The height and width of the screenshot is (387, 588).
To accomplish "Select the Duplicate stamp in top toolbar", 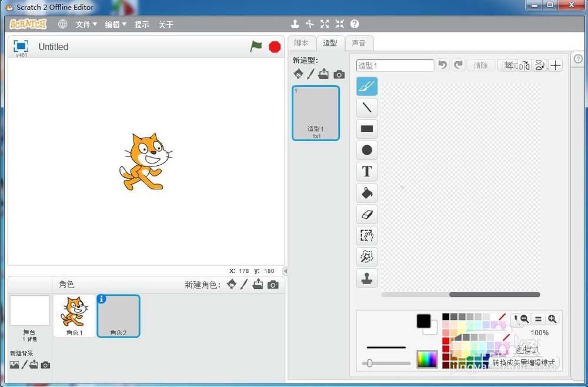I will point(295,24).
